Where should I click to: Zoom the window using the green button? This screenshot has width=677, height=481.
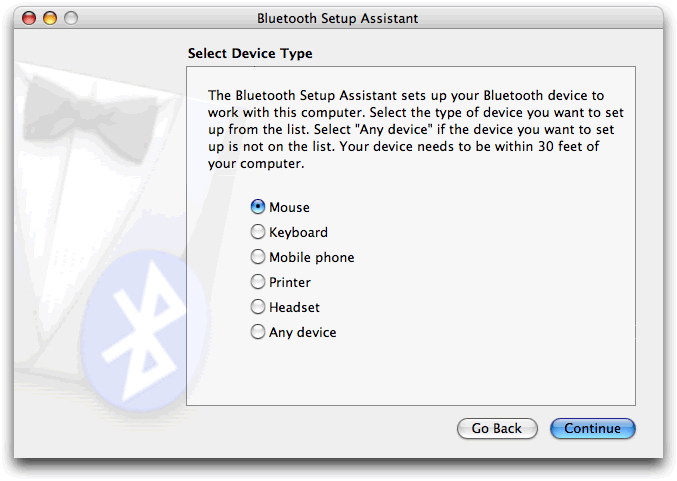click(x=69, y=18)
